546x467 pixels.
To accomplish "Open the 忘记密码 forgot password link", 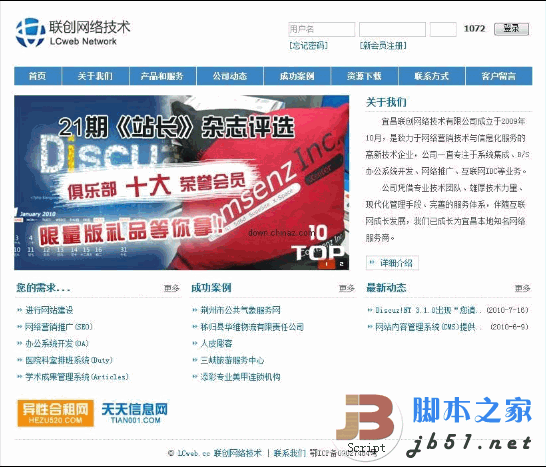I will click(x=309, y=45).
